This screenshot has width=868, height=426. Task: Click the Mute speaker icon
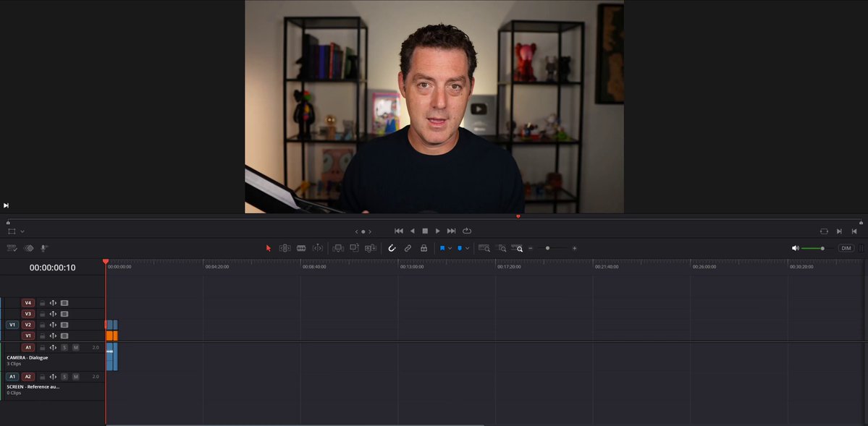796,248
